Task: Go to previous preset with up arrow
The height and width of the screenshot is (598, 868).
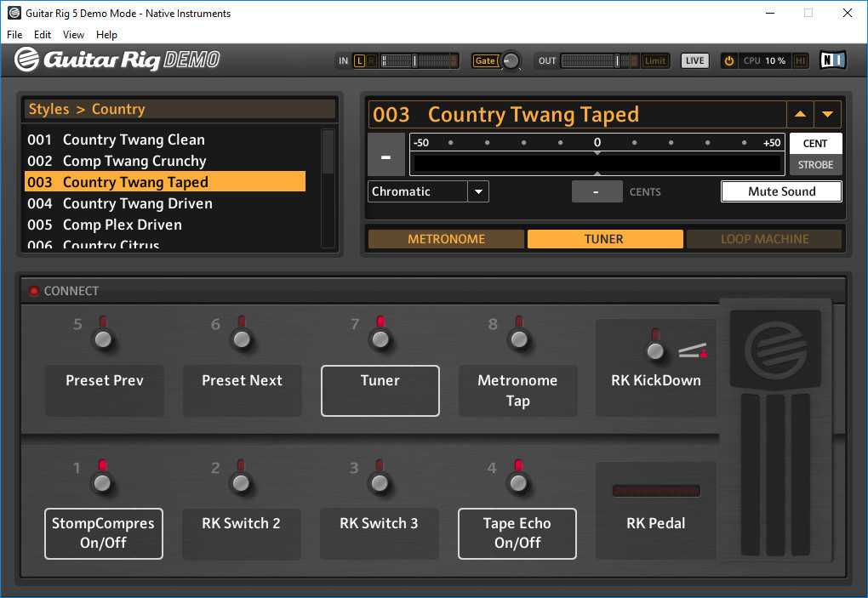Action: point(800,115)
